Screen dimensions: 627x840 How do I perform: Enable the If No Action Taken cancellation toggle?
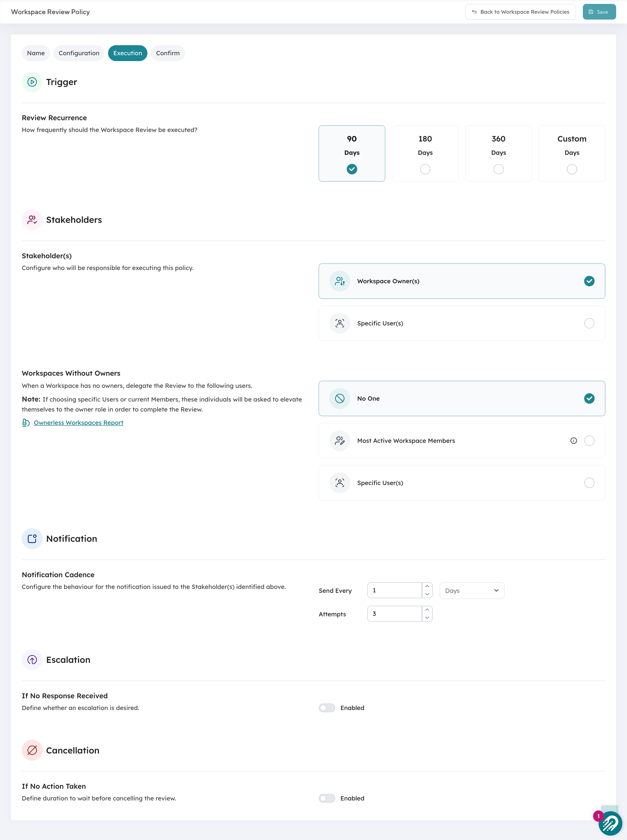coord(327,798)
